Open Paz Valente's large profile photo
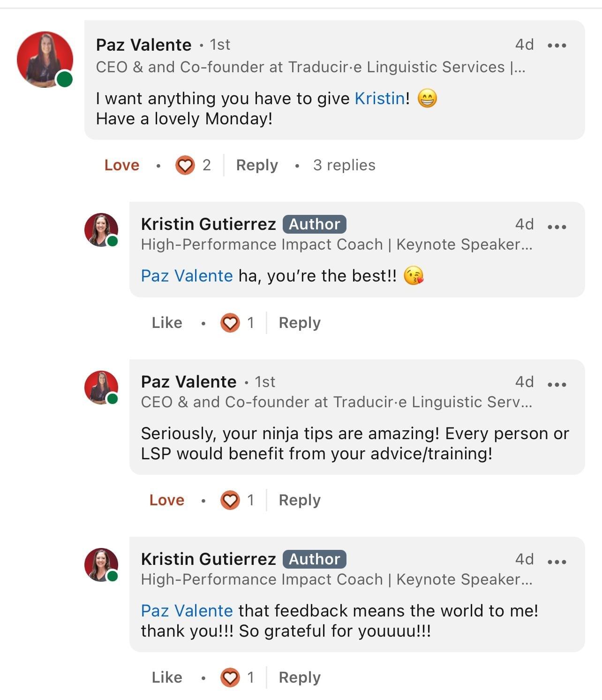Viewport: 602px width, 700px height. [45, 60]
